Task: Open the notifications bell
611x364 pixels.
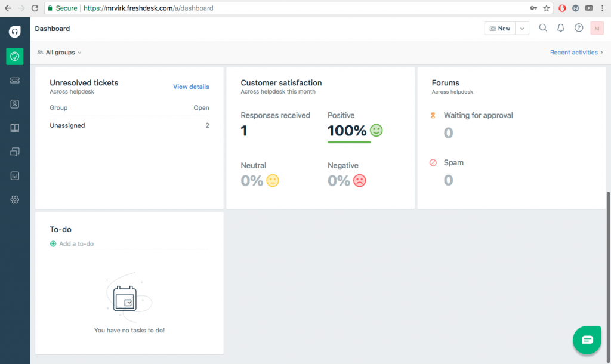Action: tap(561, 28)
